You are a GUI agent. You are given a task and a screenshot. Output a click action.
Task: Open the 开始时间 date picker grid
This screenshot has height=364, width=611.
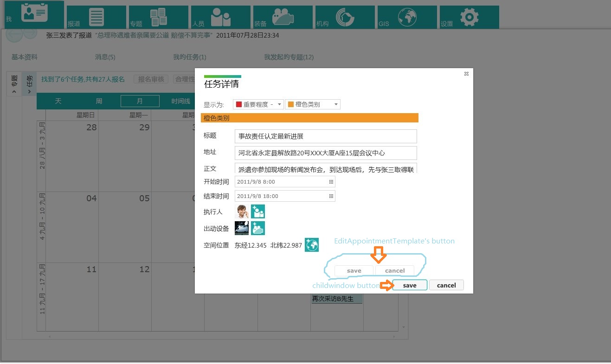coord(331,182)
